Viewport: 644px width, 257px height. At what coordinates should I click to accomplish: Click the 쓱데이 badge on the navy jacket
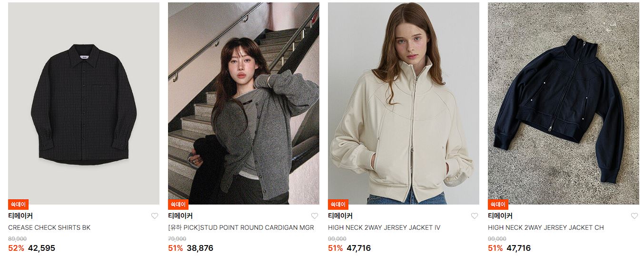498,205
